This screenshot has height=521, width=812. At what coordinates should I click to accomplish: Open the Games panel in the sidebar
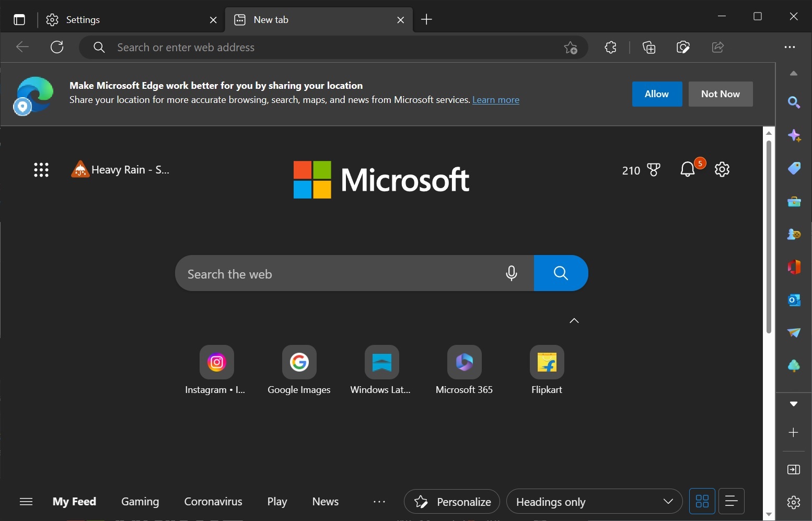[794, 234]
